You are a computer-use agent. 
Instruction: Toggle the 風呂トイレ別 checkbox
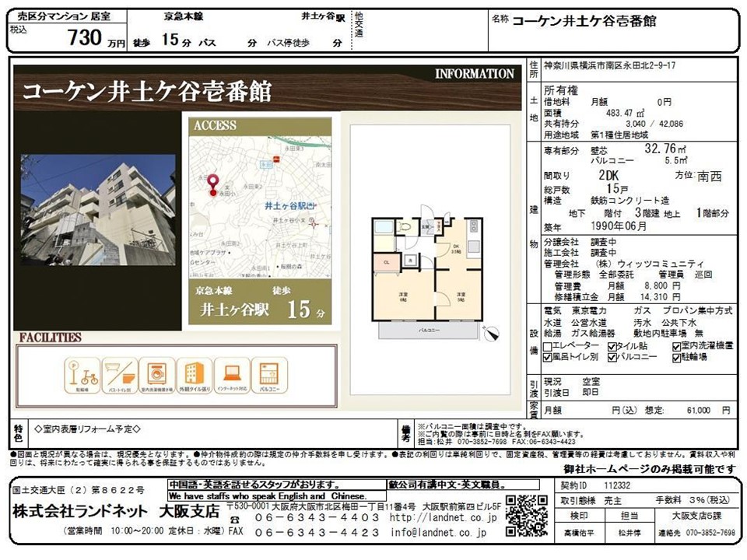coord(548,357)
